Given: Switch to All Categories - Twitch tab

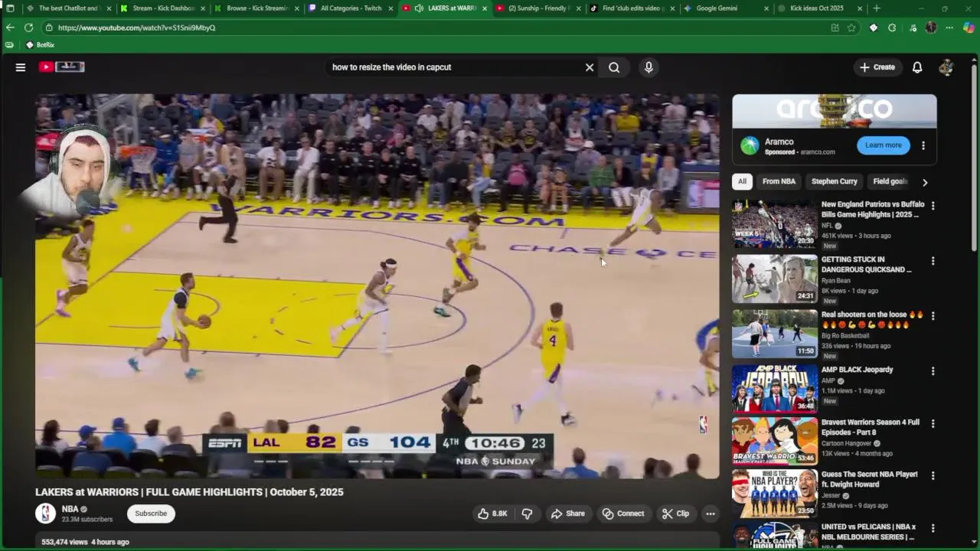Looking at the screenshot, I should 351,8.
